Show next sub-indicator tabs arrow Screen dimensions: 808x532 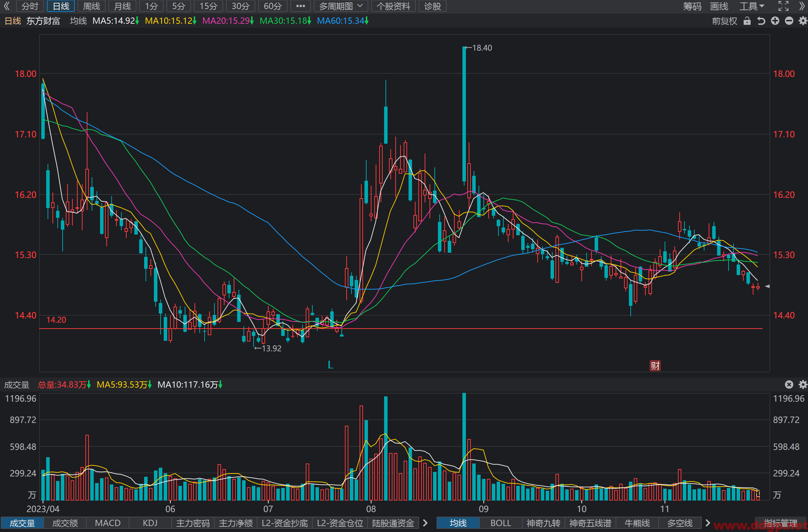[425, 523]
